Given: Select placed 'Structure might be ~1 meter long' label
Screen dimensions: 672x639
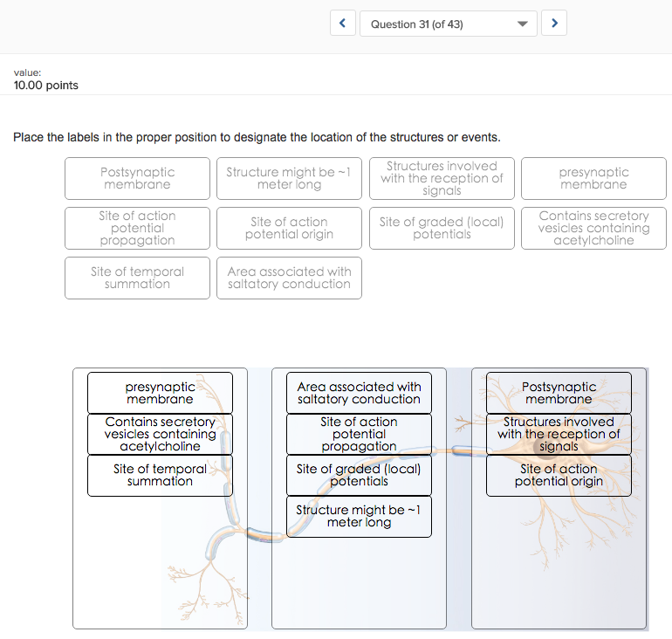Looking at the screenshot, I should pyautogui.click(x=359, y=516).
